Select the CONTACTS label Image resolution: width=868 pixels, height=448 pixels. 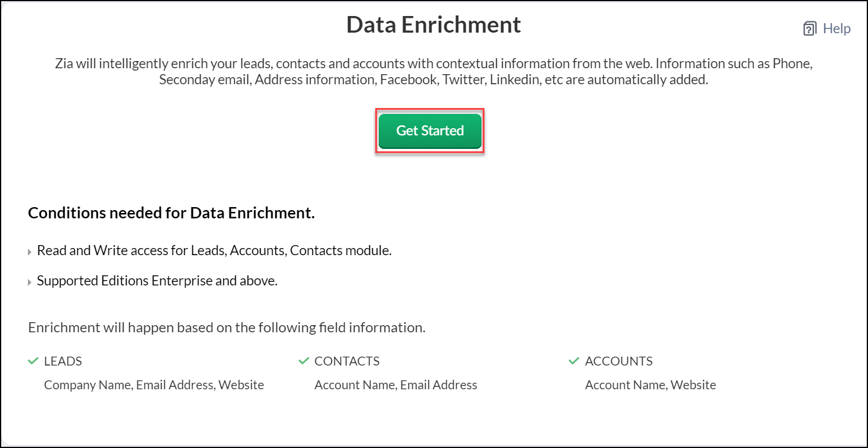click(347, 361)
